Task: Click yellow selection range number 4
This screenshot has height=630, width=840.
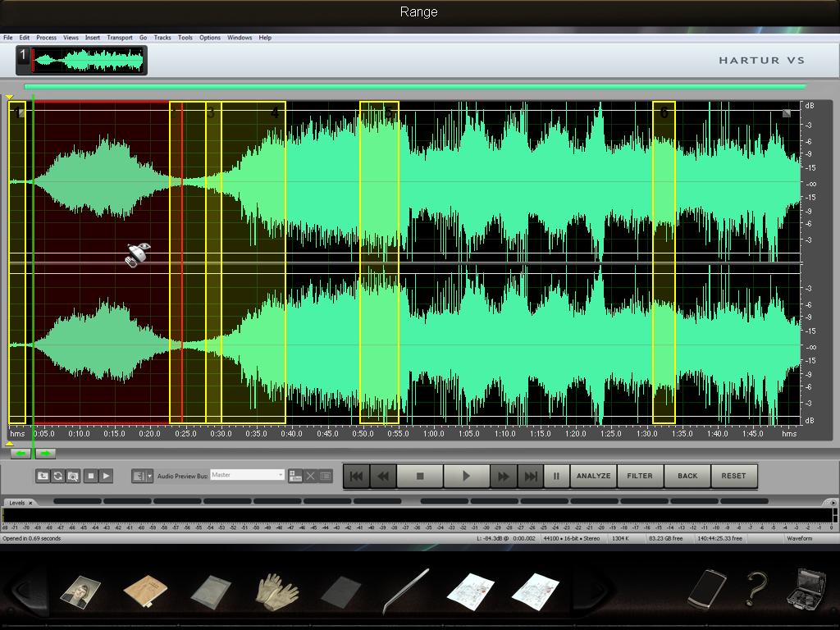Action: (253, 262)
